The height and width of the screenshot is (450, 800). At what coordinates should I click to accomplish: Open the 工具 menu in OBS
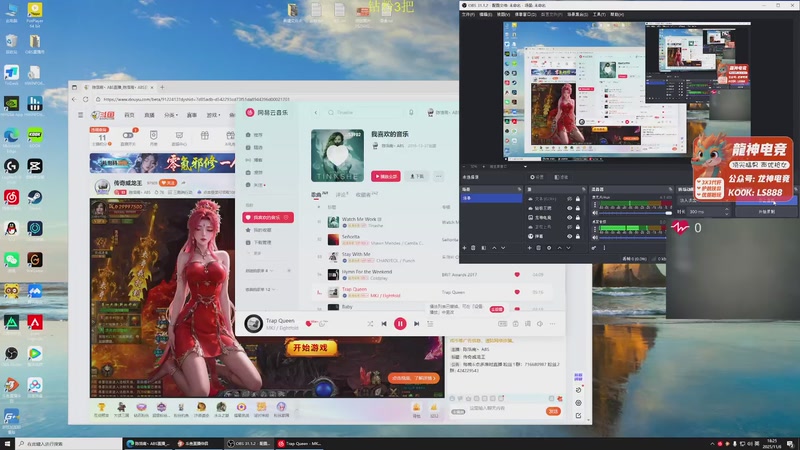[599, 14]
